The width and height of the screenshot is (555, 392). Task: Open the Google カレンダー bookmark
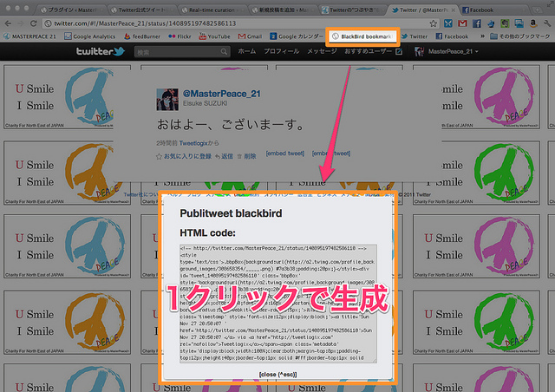[296, 36]
